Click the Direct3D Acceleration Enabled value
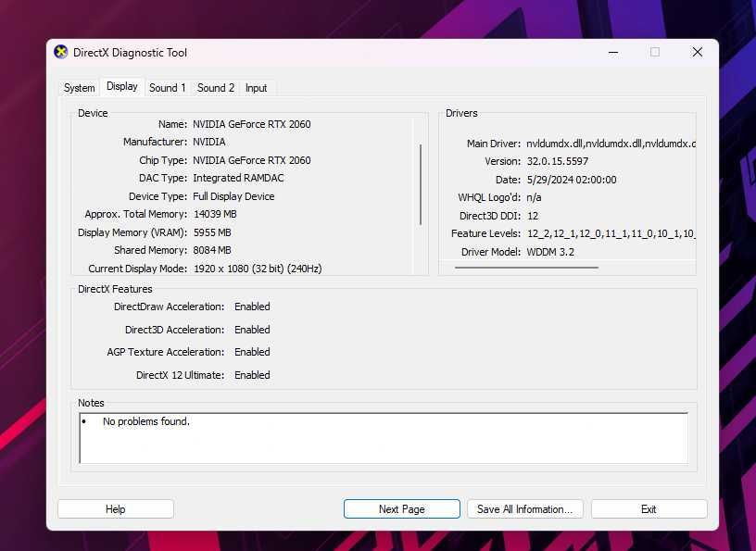Screen dimensions: 756x551 click(252, 330)
